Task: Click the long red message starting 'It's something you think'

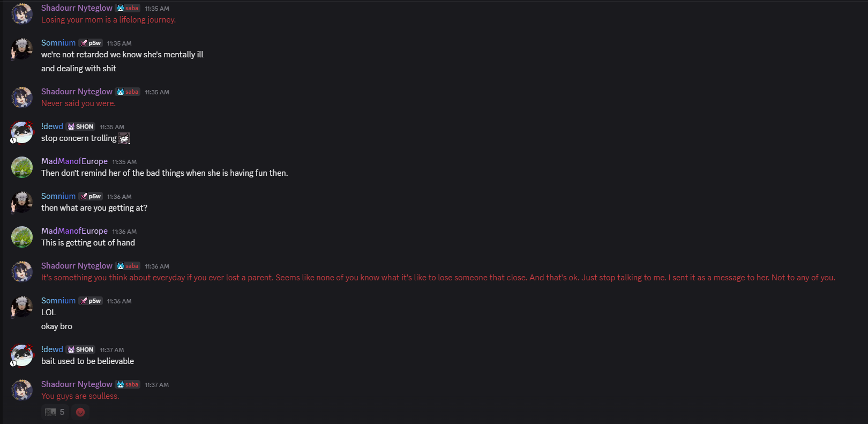Action: (x=438, y=278)
